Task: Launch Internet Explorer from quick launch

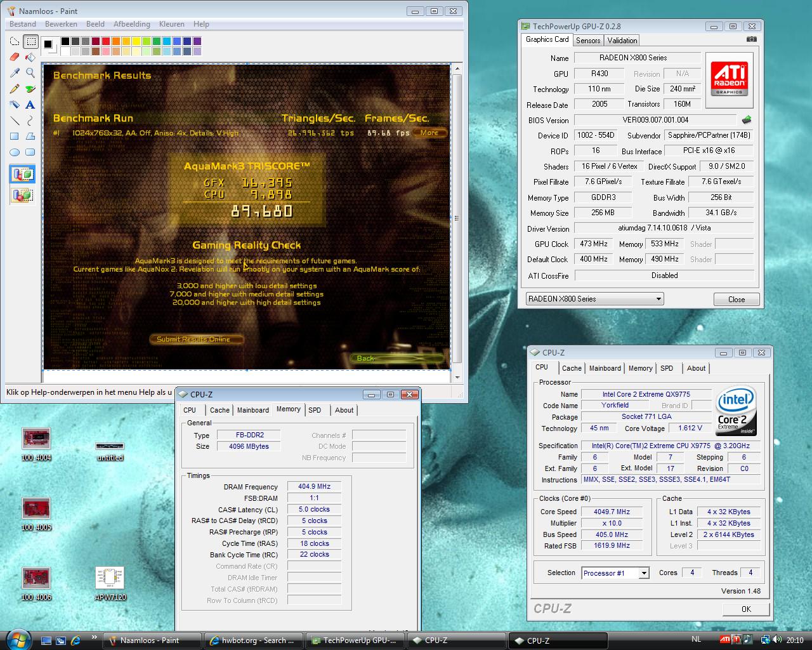Action: click(76, 640)
